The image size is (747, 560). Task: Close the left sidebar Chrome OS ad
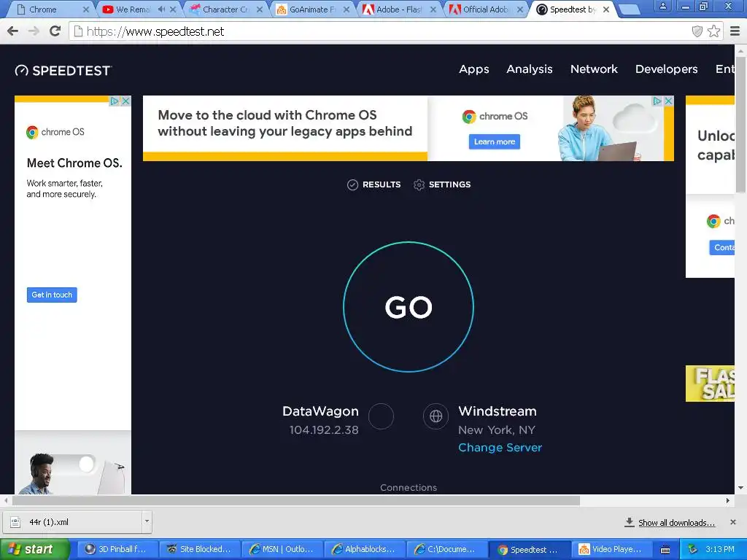click(125, 101)
